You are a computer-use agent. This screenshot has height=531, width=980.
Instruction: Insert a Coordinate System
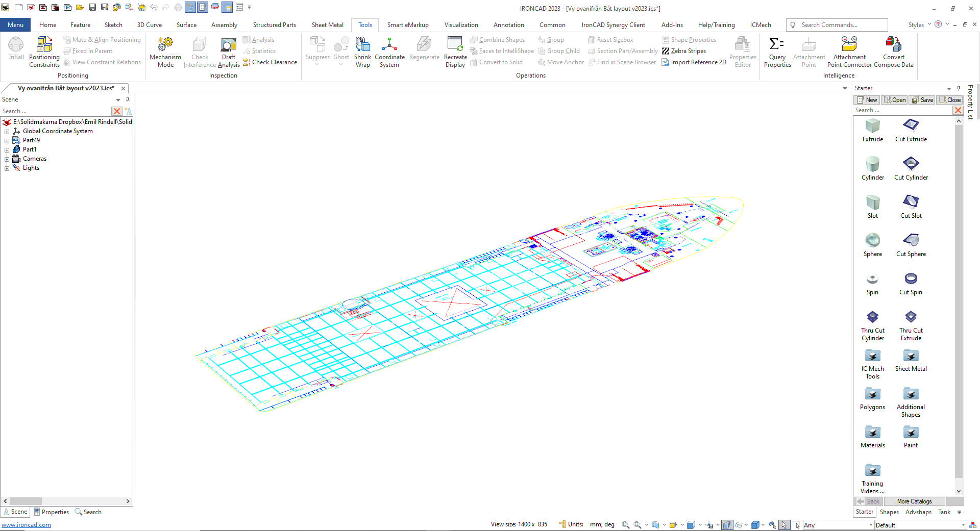(x=389, y=52)
